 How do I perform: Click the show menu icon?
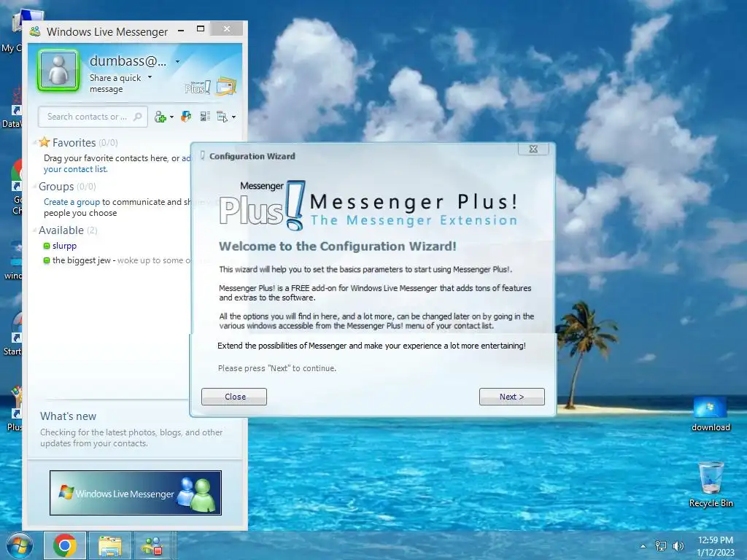222,117
